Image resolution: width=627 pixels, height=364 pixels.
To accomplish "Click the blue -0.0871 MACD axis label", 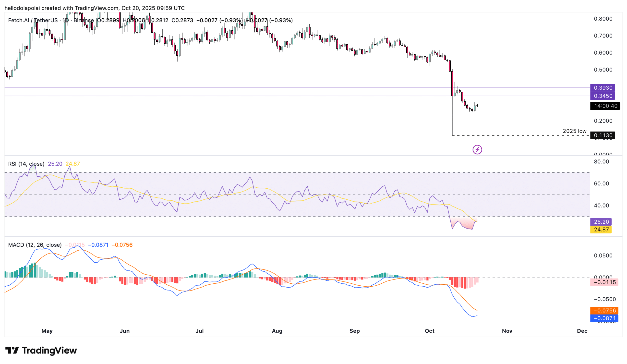I will [x=604, y=318].
